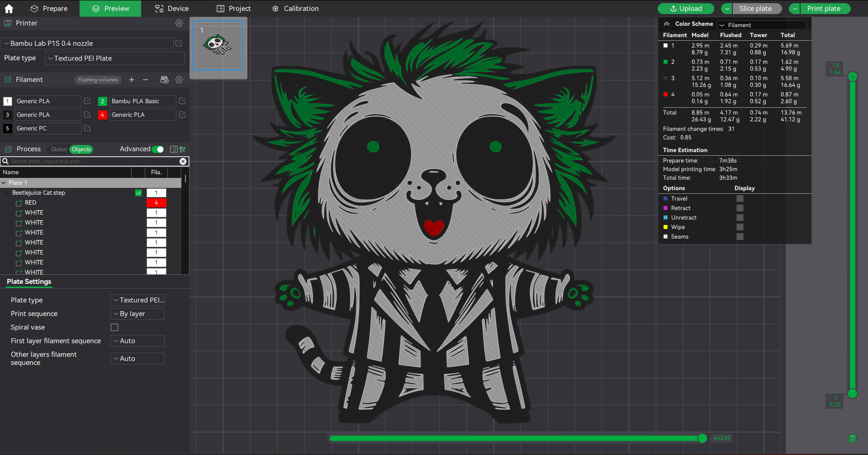Viewport: 868px width, 455px height.
Task: Open printer settings gear icon
Action: [x=179, y=23]
